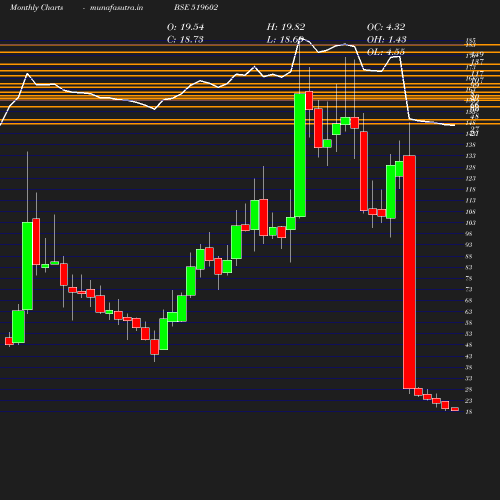This screenshot has height=500, width=500.
Task: Click the 'Monthly Charts' title text
Action: (x=36, y=7)
